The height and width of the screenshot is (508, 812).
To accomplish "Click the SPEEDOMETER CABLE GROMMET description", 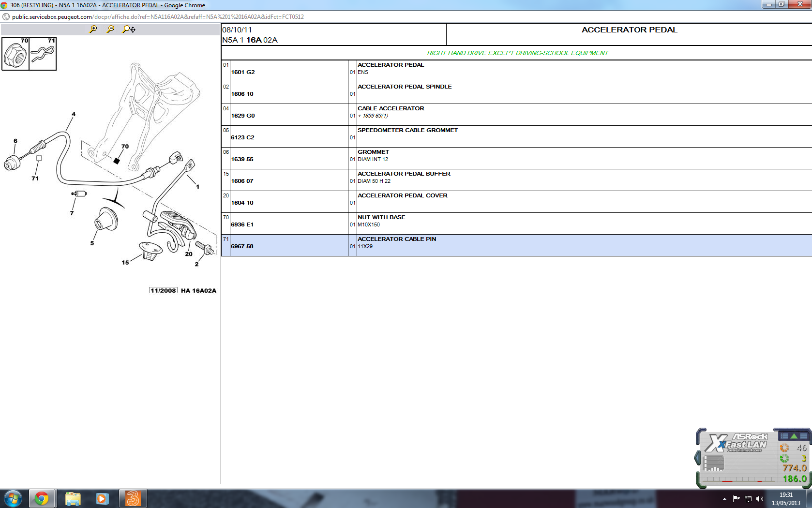I will pyautogui.click(x=407, y=130).
